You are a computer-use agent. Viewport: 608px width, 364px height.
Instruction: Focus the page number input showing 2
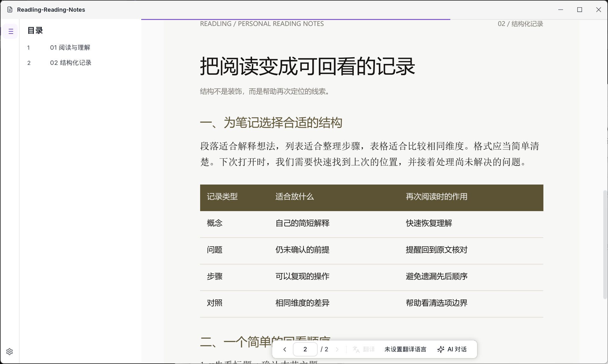(x=305, y=349)
